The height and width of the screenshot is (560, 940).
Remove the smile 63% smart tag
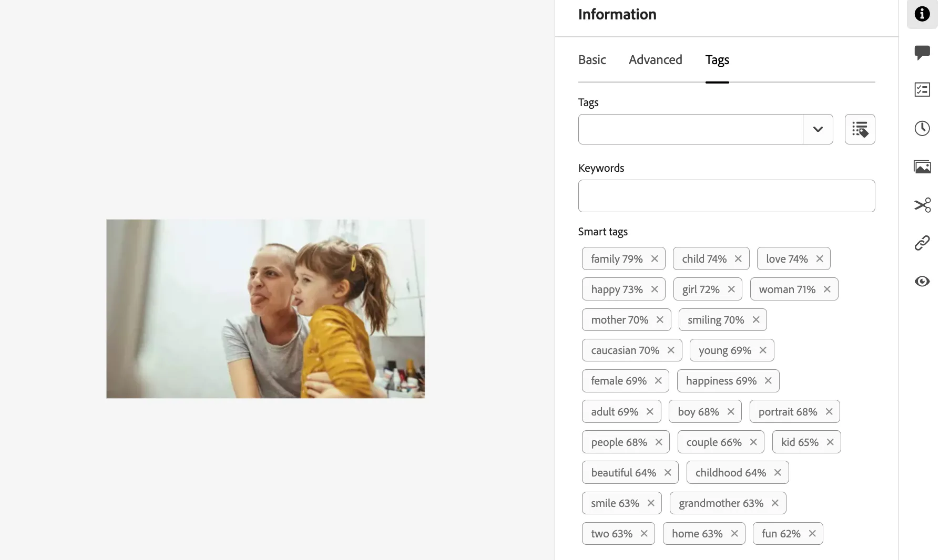651,503
